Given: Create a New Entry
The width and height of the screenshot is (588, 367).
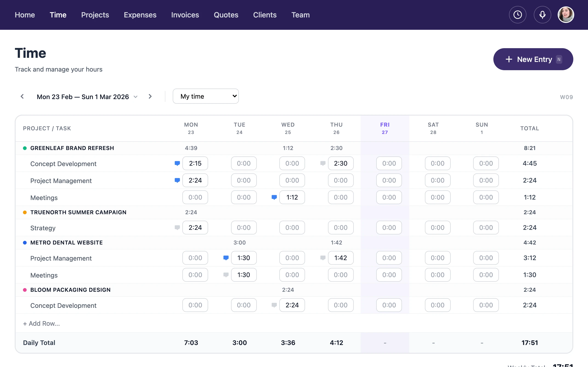Looking at the screenshot, I should (x=533, y=59).
